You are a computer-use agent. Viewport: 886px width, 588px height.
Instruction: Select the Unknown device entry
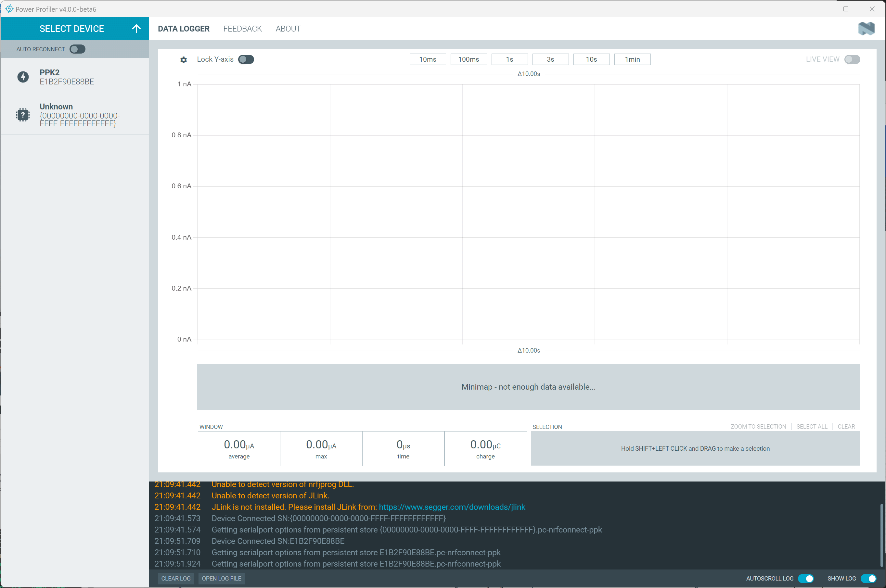coord(75,115)
